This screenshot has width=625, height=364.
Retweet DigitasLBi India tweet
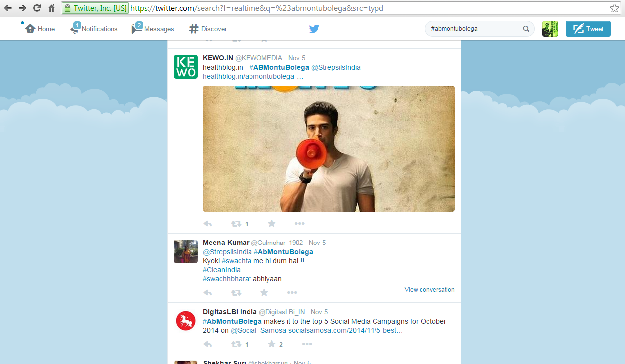[x=236, y=344]
